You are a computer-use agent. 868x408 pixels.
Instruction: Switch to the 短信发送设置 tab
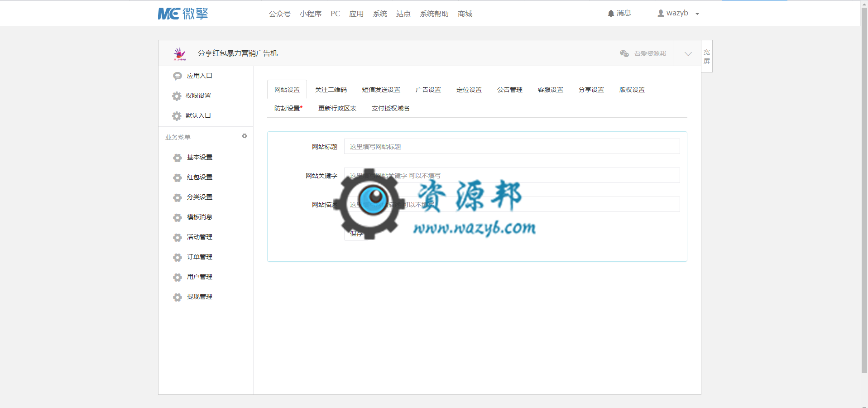(381, 90)
